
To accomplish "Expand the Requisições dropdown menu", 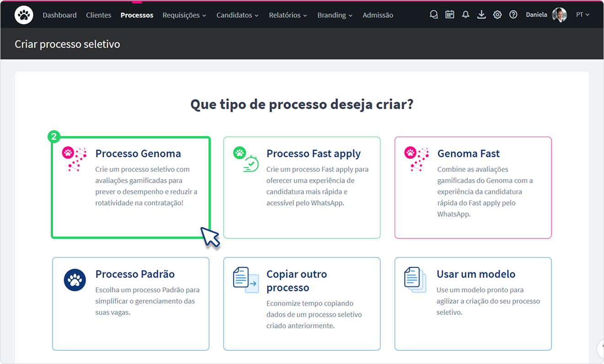I will pos(184,15).
